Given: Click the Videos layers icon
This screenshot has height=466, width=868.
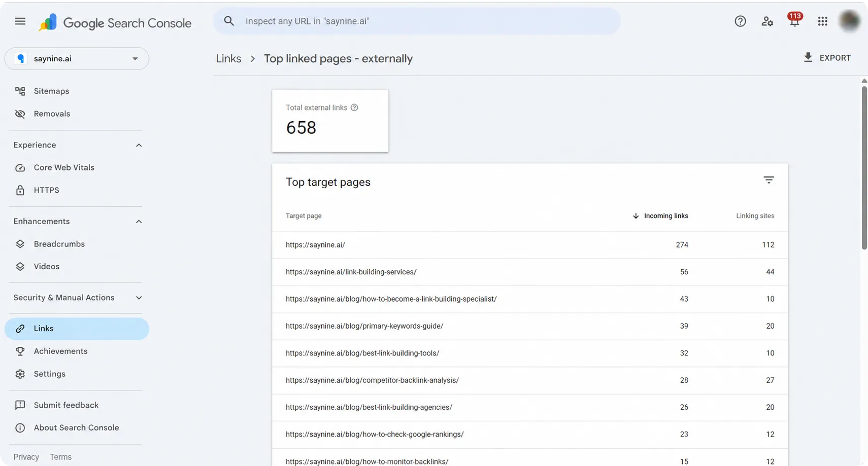Looking at the screenshot, I should [x=20, y=267].
